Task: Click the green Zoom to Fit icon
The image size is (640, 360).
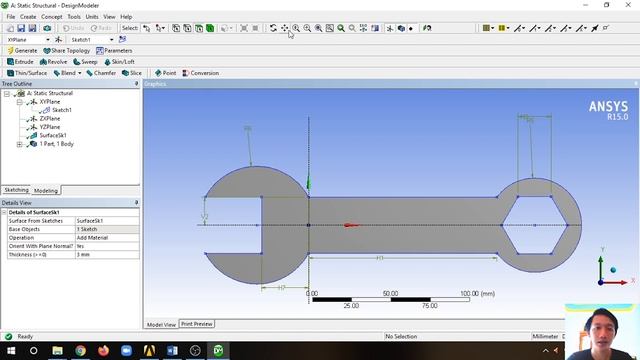Action: [341, 28]
